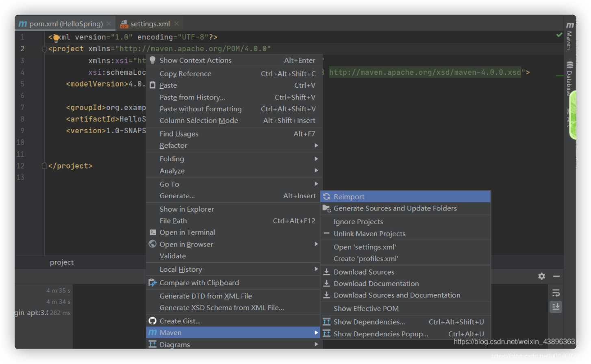Click the groupId tag on line 7
The height and width of the screenshot is (364, 591).
pos(86,108)
